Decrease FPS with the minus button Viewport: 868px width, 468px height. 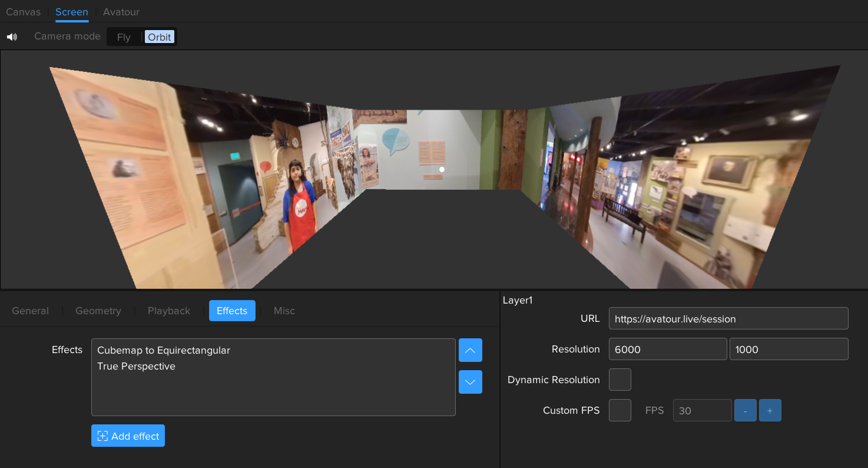[x=746, y=410]
